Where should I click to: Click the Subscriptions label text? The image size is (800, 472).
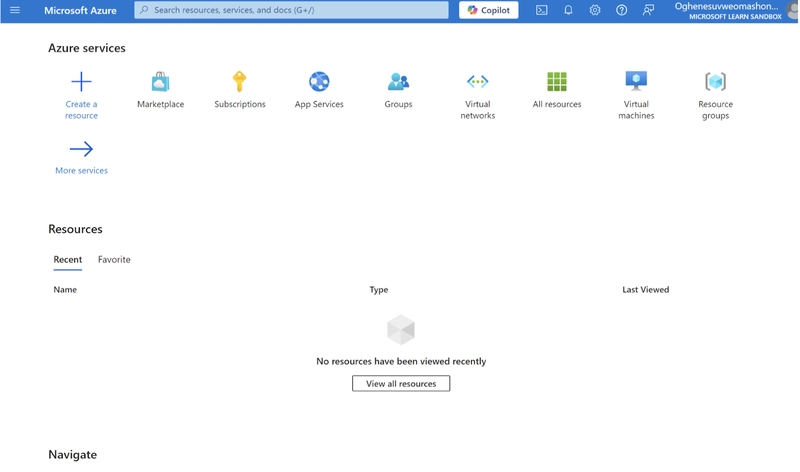[240, 104]
